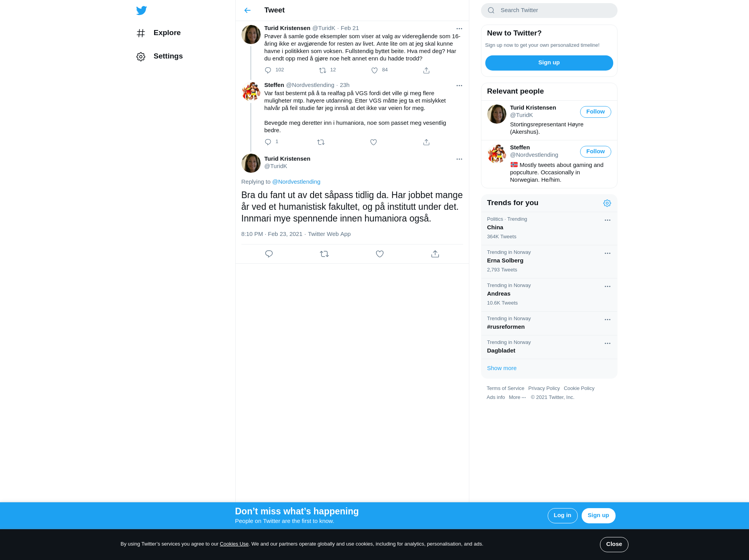Open the Erna Solberg trend
Viewport: 749px width, 560px height.
click(549, 261)
